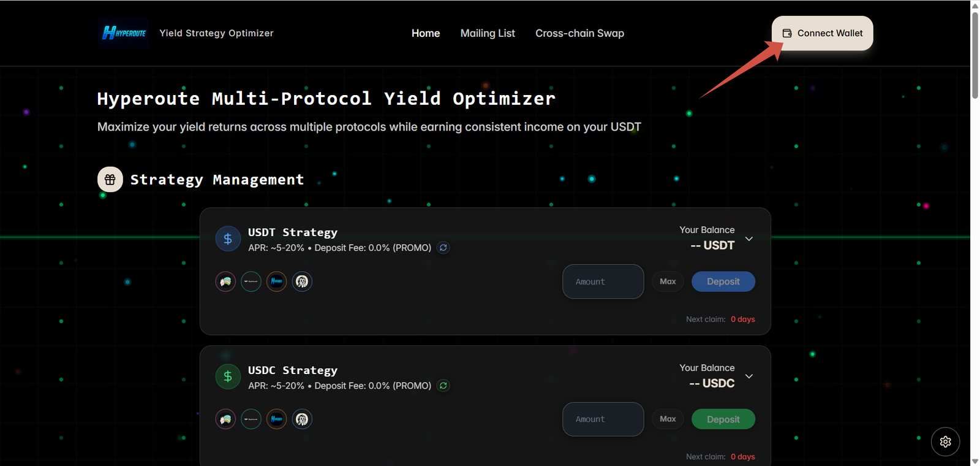Click the Hyperoute logo
Screen dimensions: 980x466
click(x=124, y=33)
